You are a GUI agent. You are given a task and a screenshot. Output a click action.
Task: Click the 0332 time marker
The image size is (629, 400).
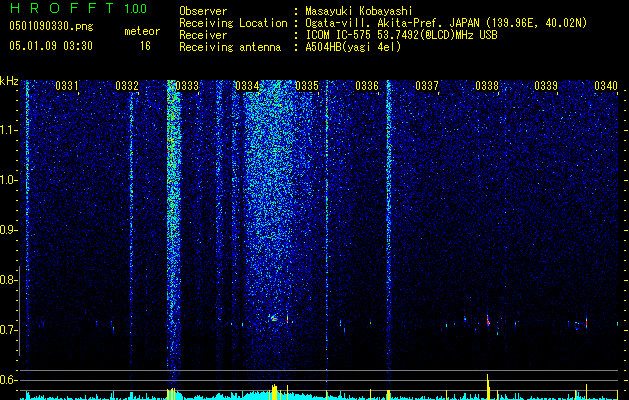click(127, 86)
